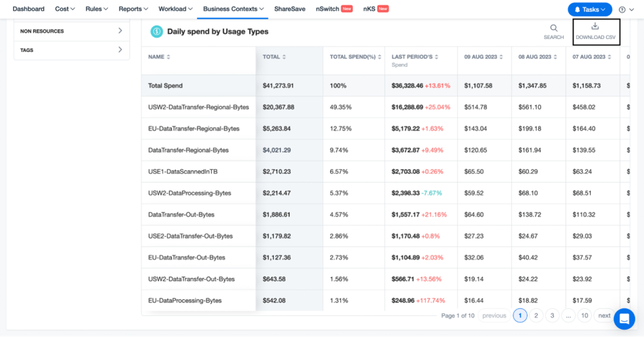Open the Business Contexts menu
Image resolution: width=644 pixels, height=337 pixels.
coord(233,9)
